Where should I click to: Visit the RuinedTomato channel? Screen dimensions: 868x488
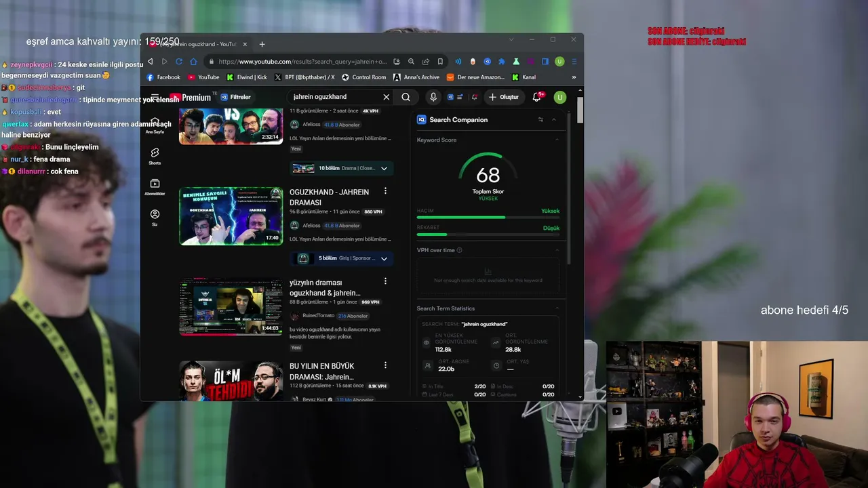(318, 316)
